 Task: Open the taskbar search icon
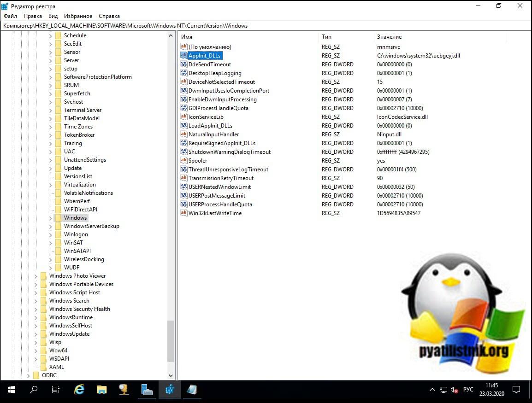coord(34,390)
